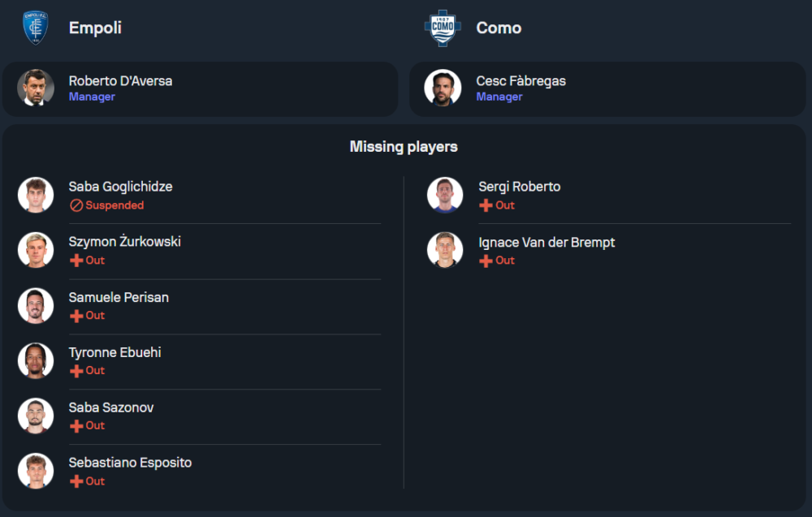Image resolution: width=812 pixels, height=517 pixels.
Task: Open Cesc Fàbregas's manager photo
Action: [x=443, y=88]
